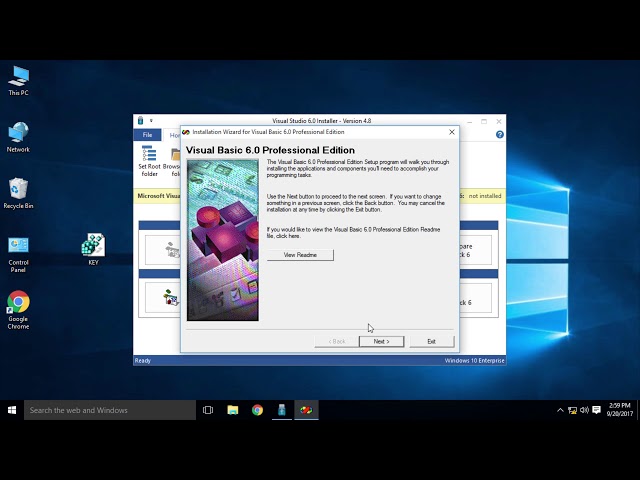Click the lower-left installer tile icon
The height and width of the screenshot is (480, 640).
pos(171,298)
